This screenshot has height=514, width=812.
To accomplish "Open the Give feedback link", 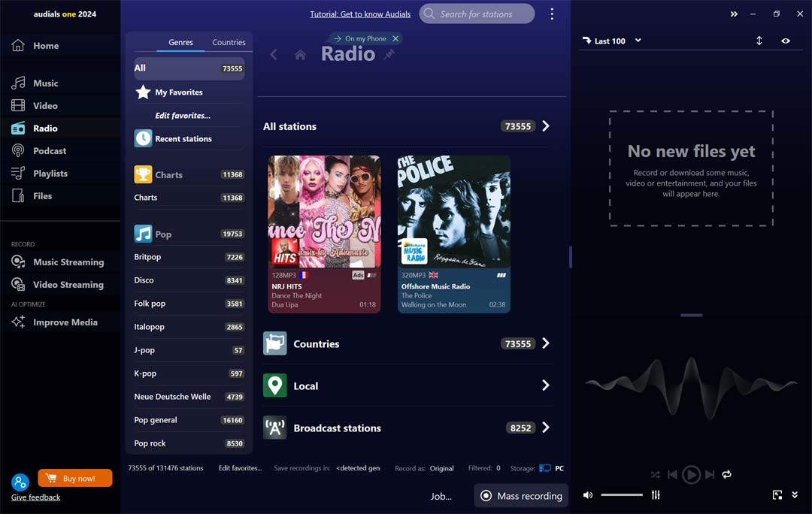I will click(36, 497).
